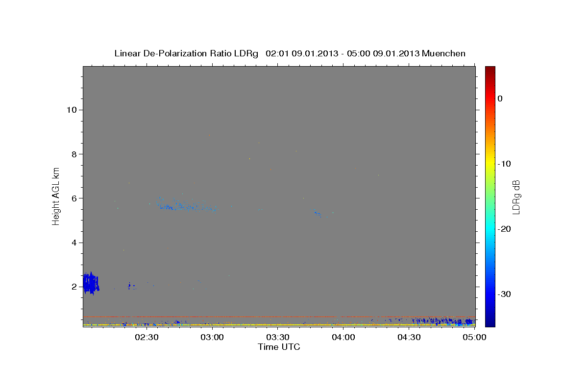588x392 pixels.
Task: Click the height axis label '2'
Action: 74,287
